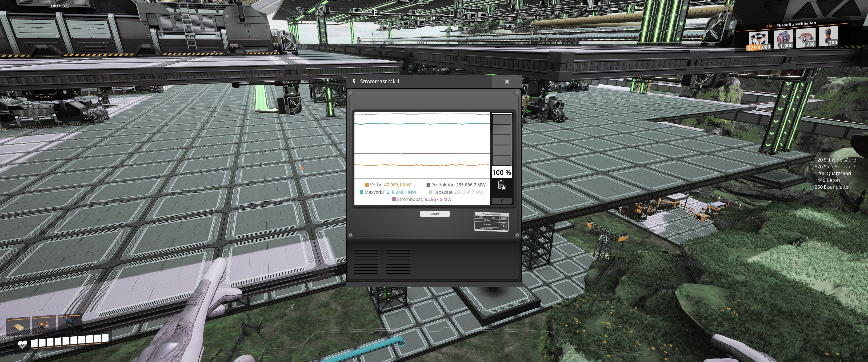
Task: Click the Ziel: Phase 5 abschließen objective text
Action: pos(791,25)
